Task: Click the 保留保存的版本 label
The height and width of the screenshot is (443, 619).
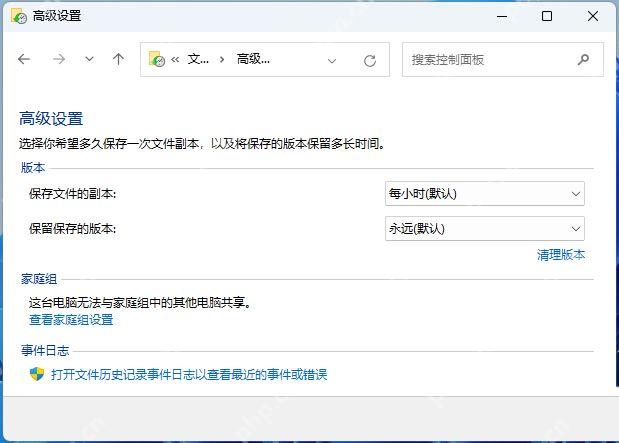Action: 73,229
